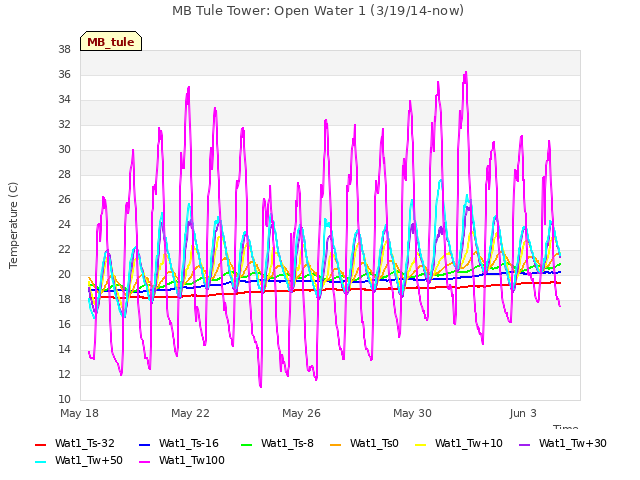Toggle the Wat1_Ts-16 legend entry
640x480 pixels.
click(x=179, y=443)
